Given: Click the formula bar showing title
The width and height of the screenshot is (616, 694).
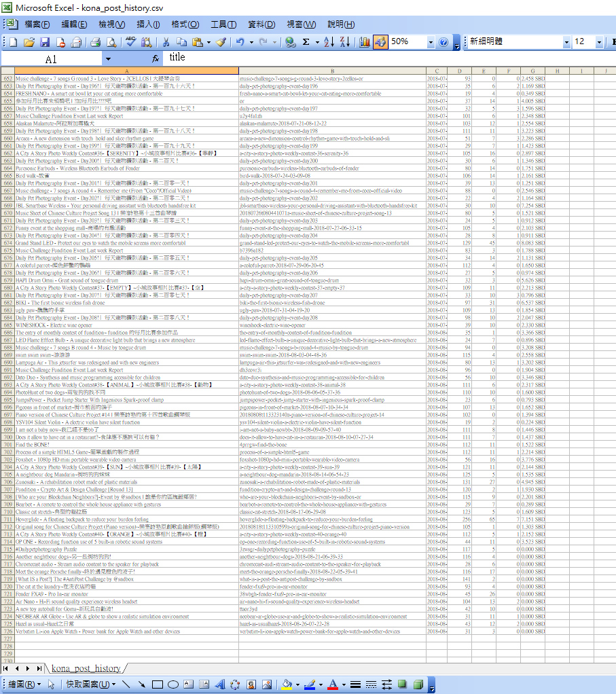Looking at the screenshot, I should [x=389, y=58].
